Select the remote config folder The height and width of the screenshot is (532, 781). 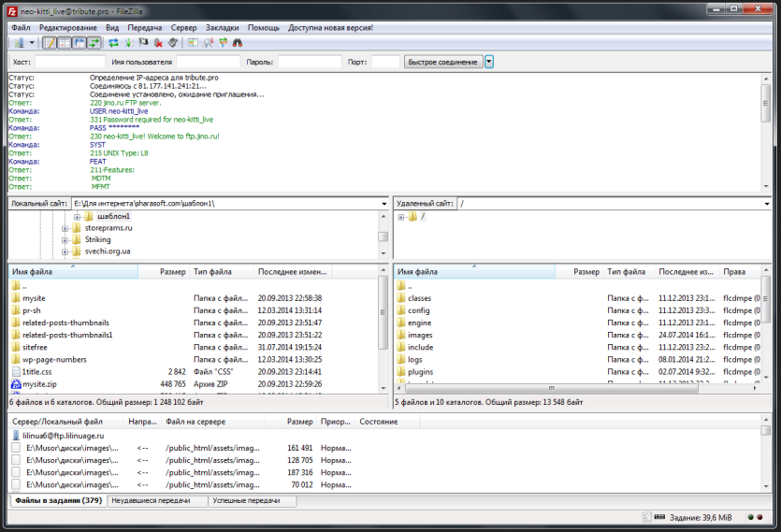[x=418, y=310]
